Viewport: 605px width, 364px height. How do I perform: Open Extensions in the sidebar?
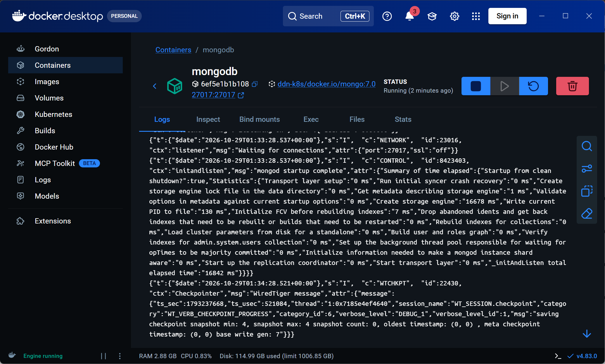[x=65, y=221]
